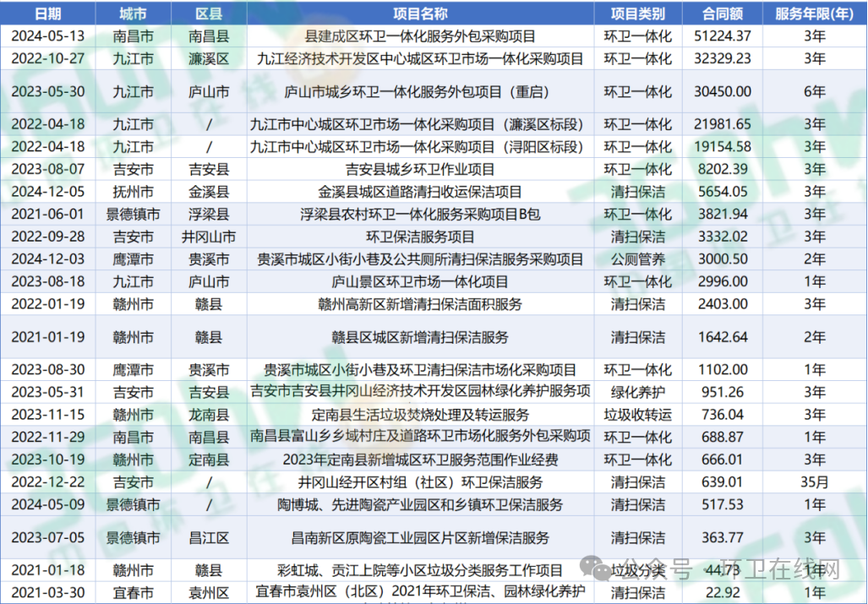Click the 城市 column header
The height and width of the screenshot is (604, 868).
pos(133,14)
